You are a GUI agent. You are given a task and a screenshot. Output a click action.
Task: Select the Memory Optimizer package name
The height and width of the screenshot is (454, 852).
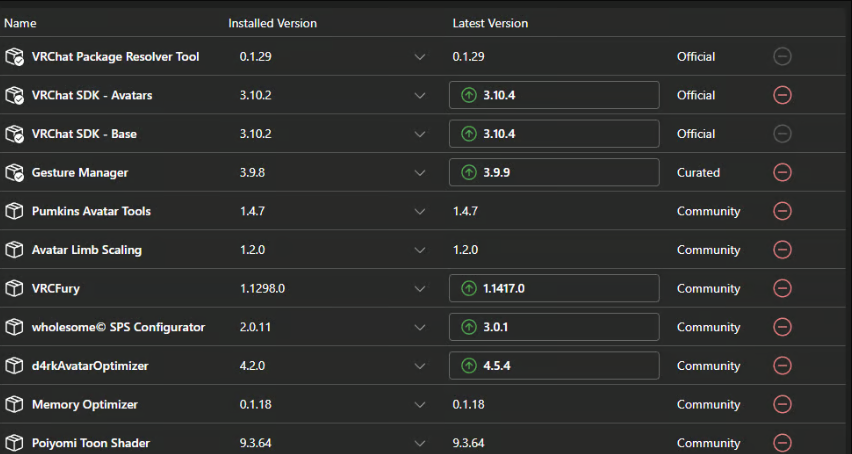point(85,405)
